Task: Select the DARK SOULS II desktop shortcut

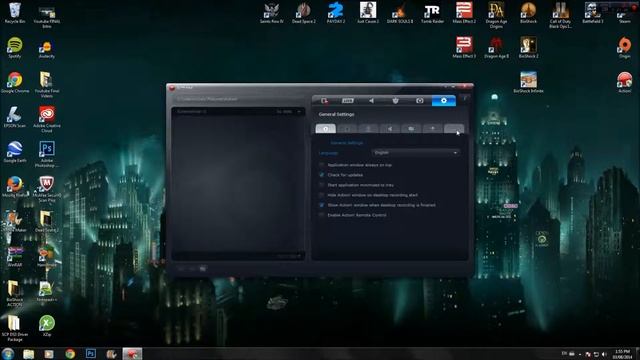Action: click(400, 13)
